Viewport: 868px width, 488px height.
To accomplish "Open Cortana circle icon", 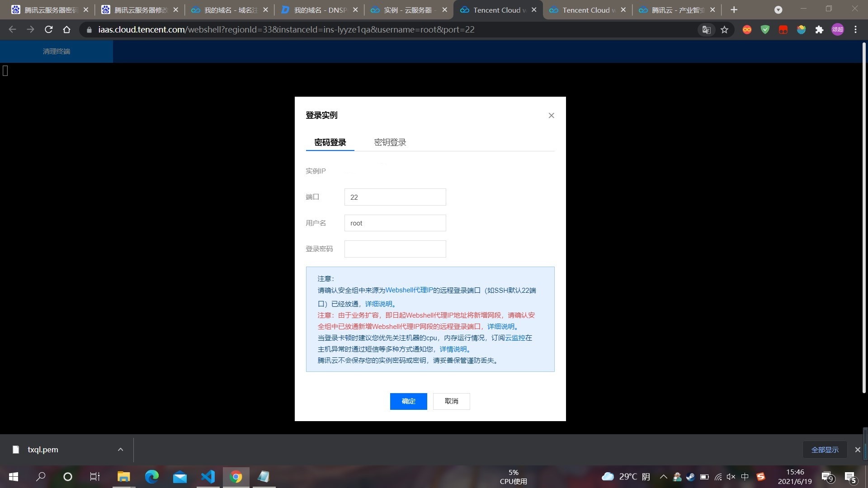I will click(68, 477).
